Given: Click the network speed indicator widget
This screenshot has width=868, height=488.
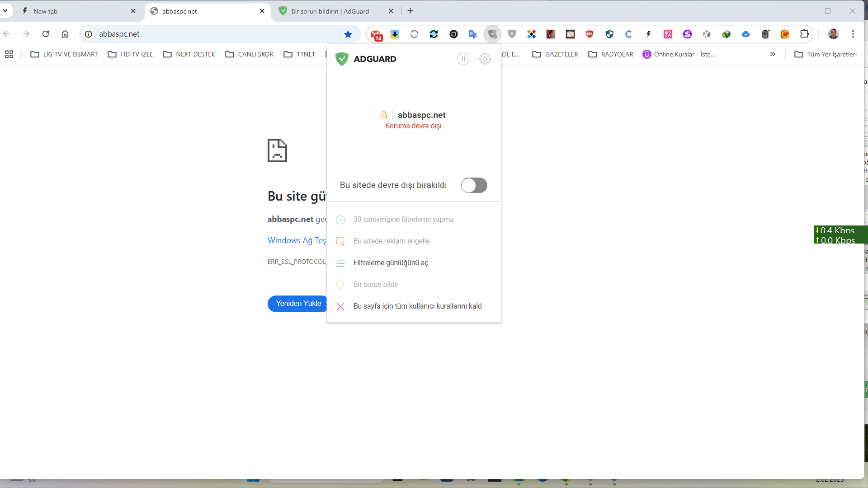Looking at the screenshot, I should click(x=835, y=235).
